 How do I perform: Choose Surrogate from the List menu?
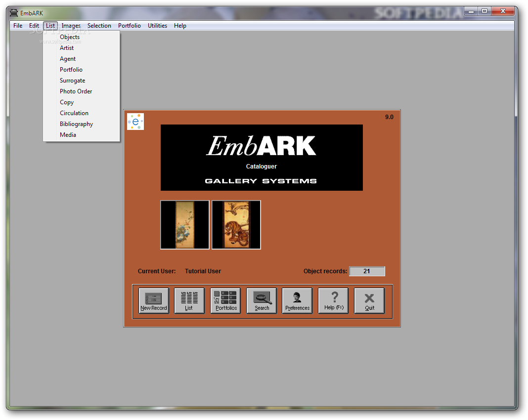coord(82,81)
